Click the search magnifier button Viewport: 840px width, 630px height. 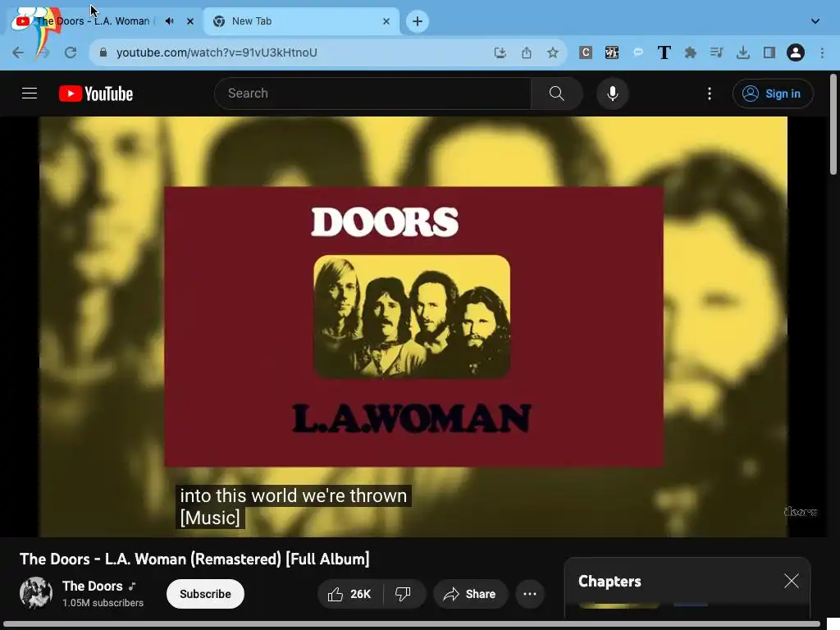click(557, 94)
